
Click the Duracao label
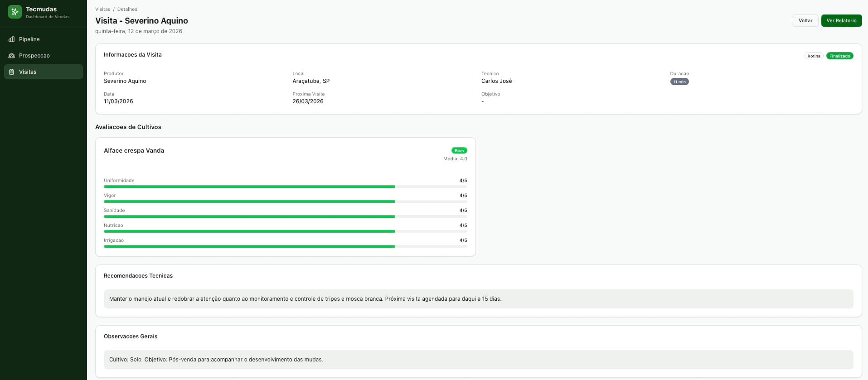pyautogui.click(x=679, y=74)
